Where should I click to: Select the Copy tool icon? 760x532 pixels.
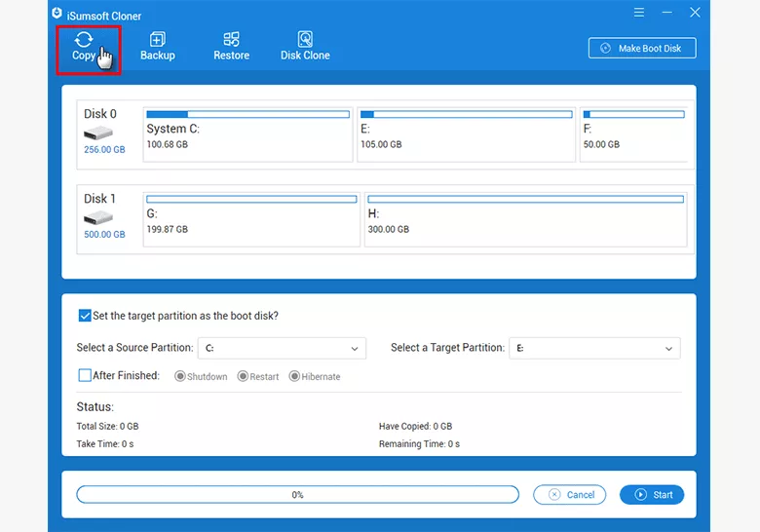point(84,40)
